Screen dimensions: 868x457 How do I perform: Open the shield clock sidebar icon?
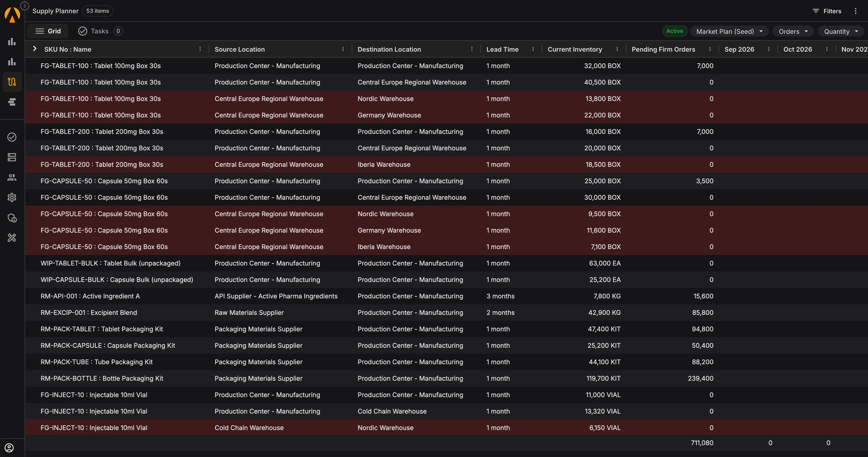click(x=12, y=218)
